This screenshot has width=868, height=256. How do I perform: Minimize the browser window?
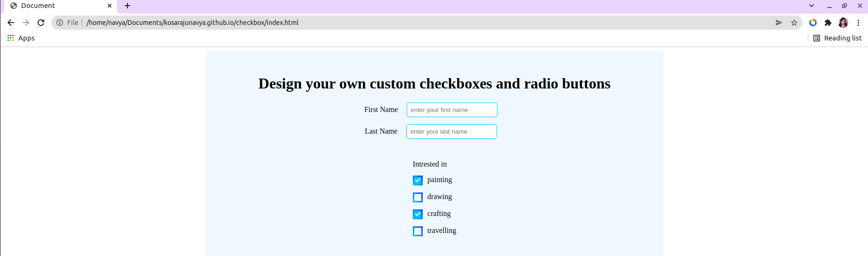pos(829,6)
